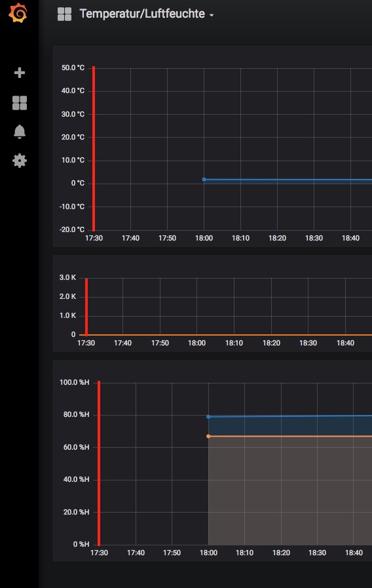The image size is (372, 588).
Task: Click the 3.0 K y-axis label
Action: point(67,277)
